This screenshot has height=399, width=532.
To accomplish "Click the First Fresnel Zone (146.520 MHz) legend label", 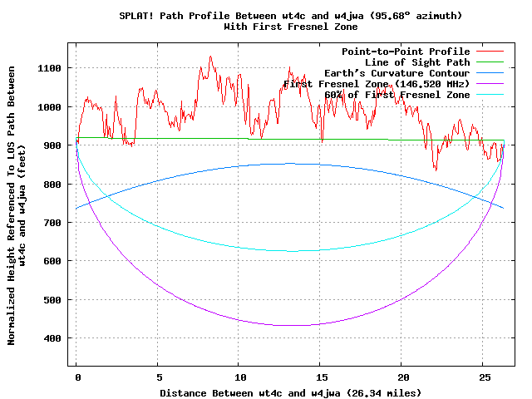I will 377,84.
